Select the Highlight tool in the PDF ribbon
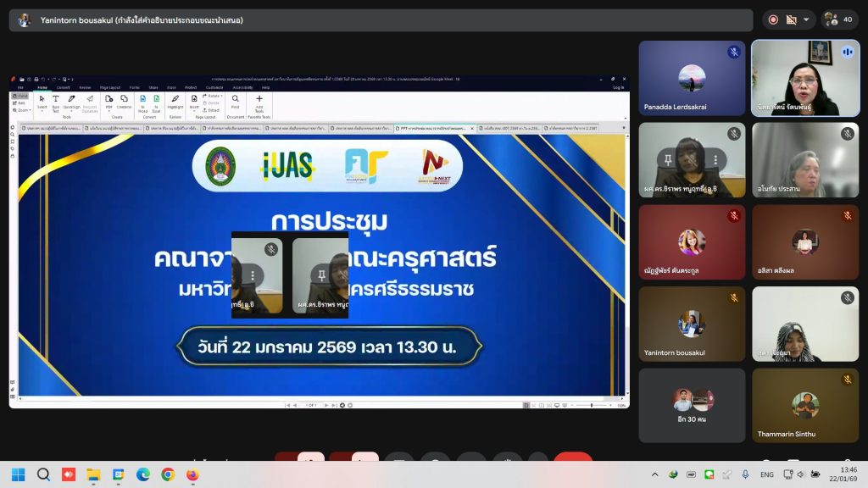Screen dimensions: 868x488 [x=175, y=102]
